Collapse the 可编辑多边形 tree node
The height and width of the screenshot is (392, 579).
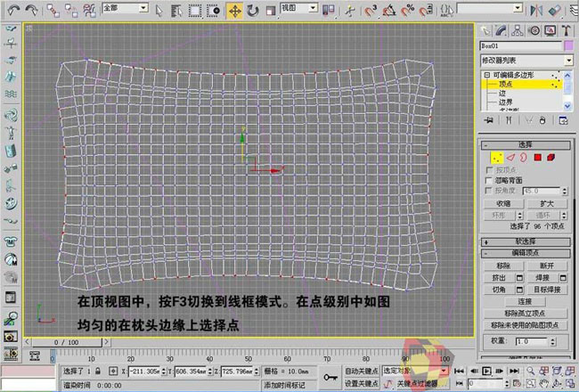pos(487,75)
